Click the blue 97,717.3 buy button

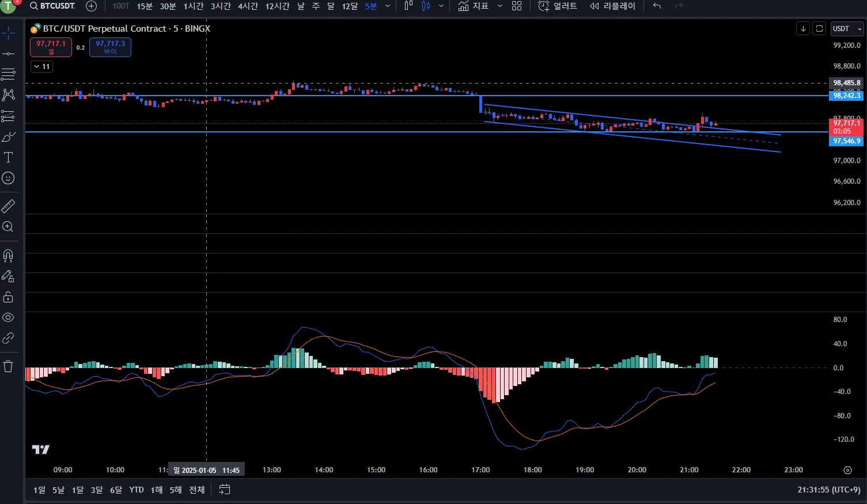click(110, 47)
